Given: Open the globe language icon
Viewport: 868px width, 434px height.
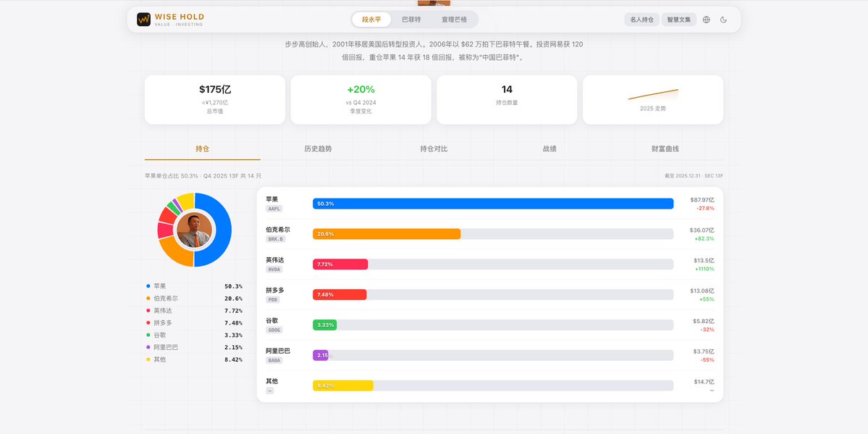Looking at the screenshot, I should (x=706, y=20).
